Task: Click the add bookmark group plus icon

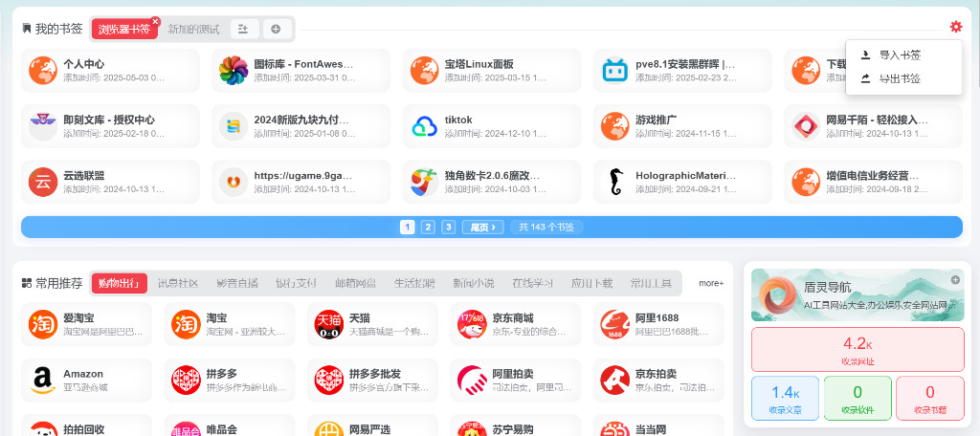Action: (276, 29)
